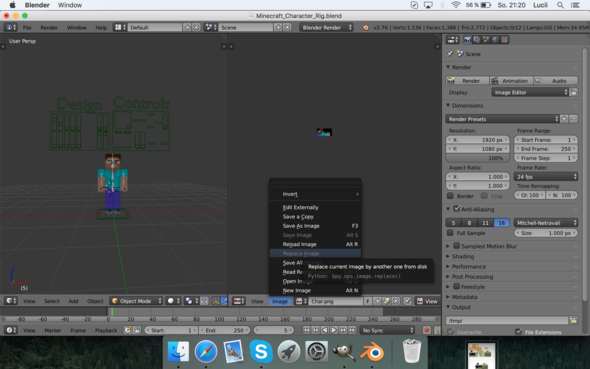Click the browse image icon beside Char.png
Screen dimensions: 590x369
coord(301,301)
